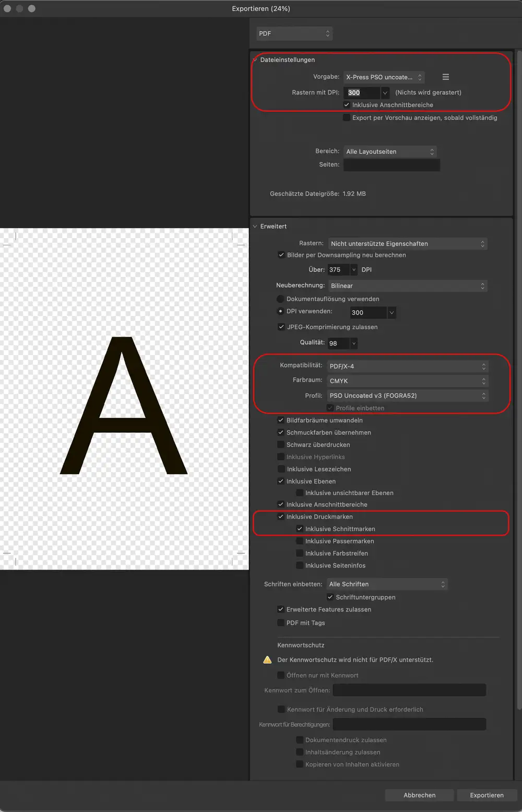Toggle Schmuckfarben übernehmen checkbox
Screen dimensions: 522x812
pos(281,432)
